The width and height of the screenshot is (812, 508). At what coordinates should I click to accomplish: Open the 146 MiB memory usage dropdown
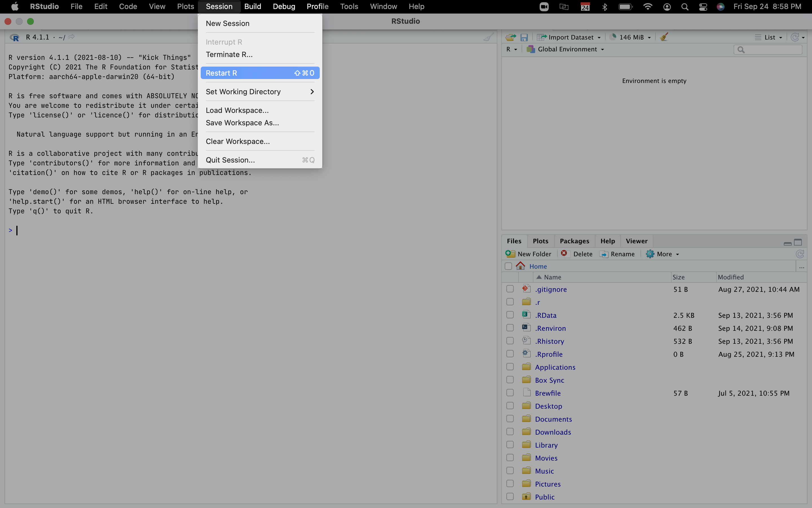coord(630,37)
